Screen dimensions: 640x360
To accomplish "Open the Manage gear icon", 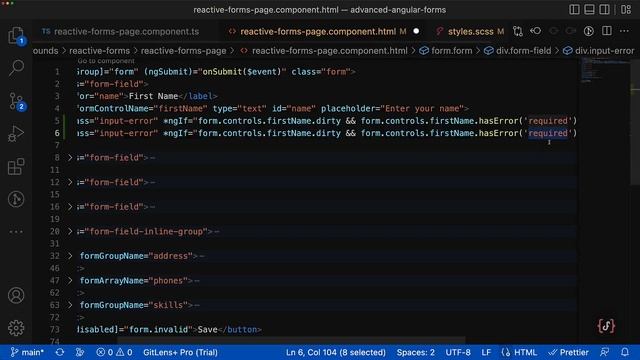I will (x=16, y=328).
